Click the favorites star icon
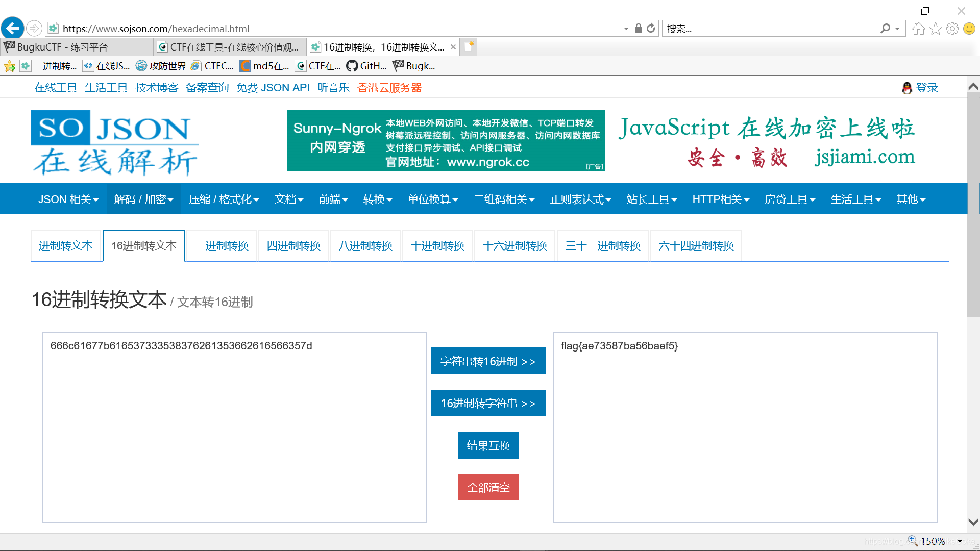980x551 pixels. coord(935,29)
